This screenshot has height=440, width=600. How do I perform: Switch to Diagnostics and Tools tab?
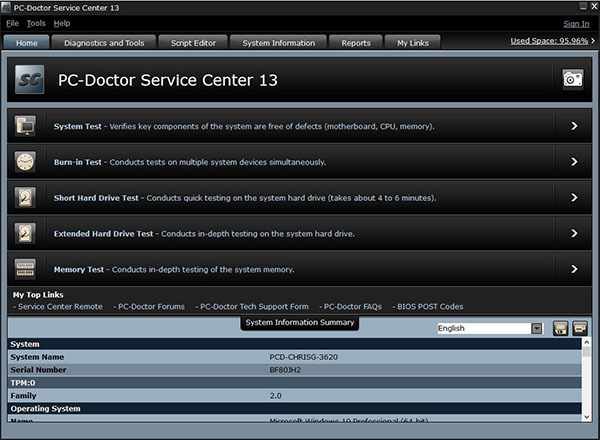[104, 43]
